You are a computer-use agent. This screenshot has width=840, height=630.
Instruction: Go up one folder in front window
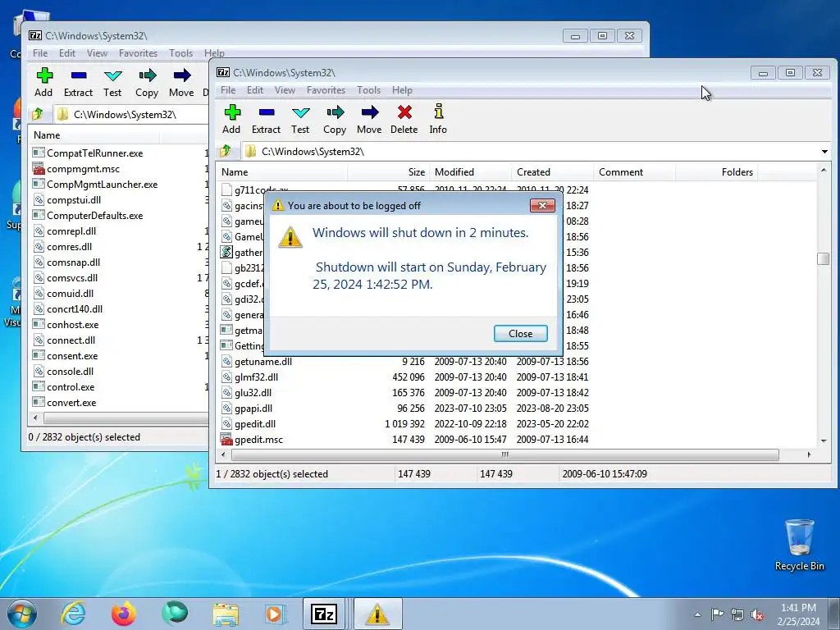point(226,151)
